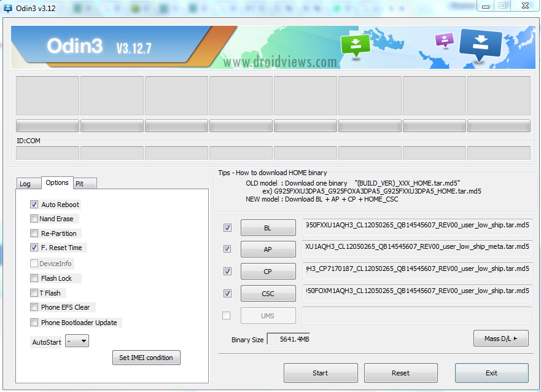Tick the Flash Lock checkbox
541x392 pixels.
click(34, 278)
